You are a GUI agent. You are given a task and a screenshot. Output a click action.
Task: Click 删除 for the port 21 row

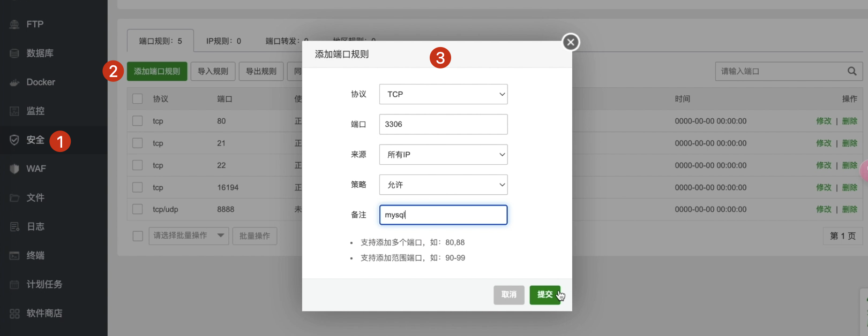(850, 143)
